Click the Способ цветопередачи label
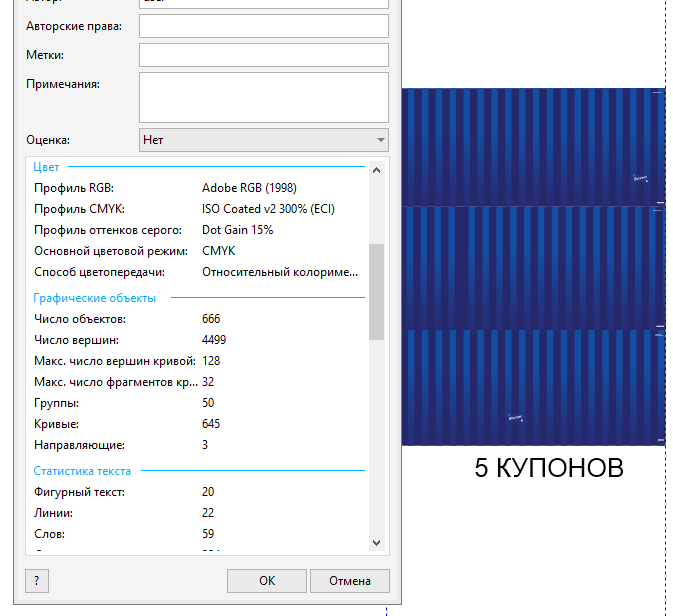Image resolution: width=673 pixels, height=616 pixels. 100,272
